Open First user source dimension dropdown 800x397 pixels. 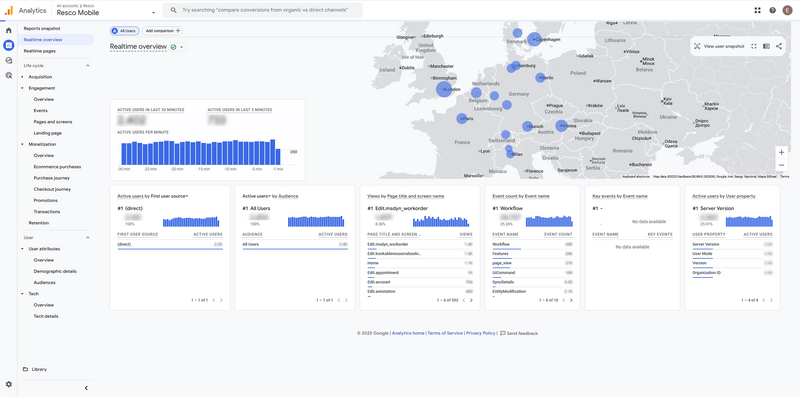(x=187, y=196)
